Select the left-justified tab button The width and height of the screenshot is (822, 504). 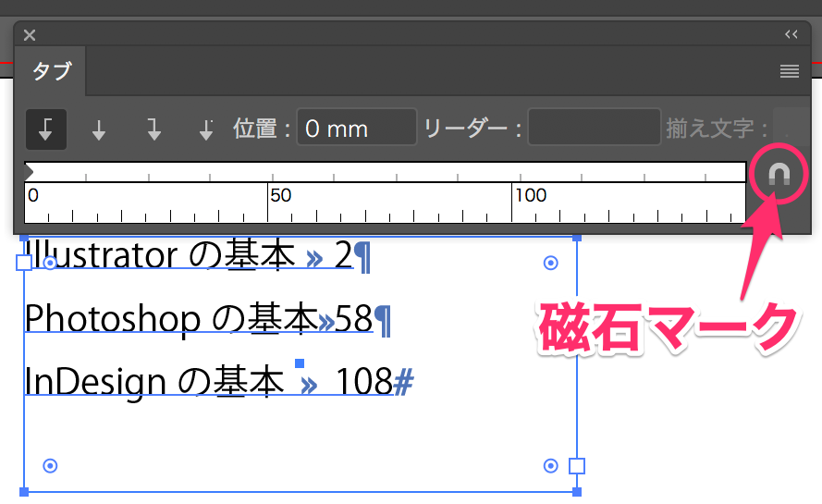[x=46, y=129]
